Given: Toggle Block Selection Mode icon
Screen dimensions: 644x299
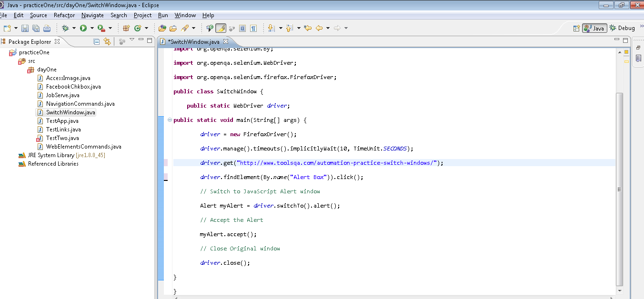Looking at the screenshot, I should tap(242, 28).
